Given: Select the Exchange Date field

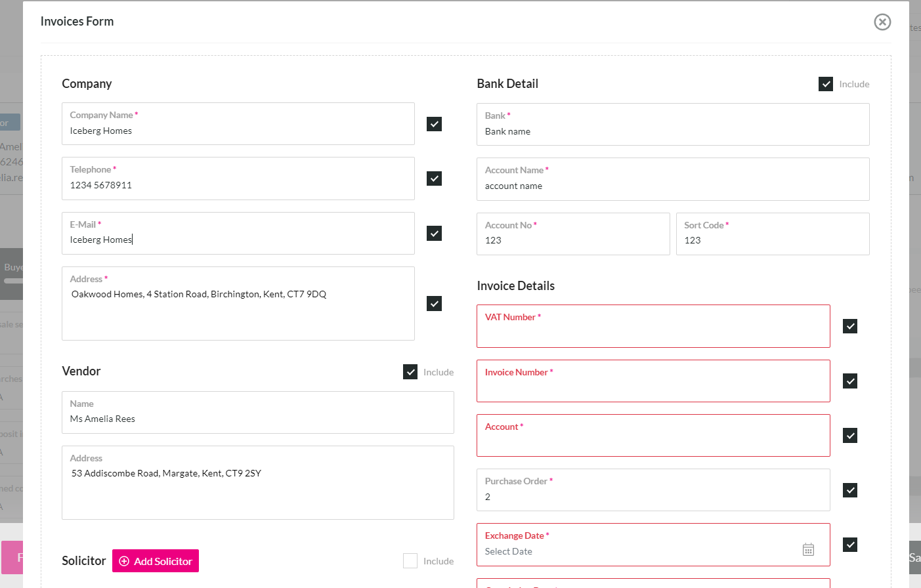Looking at the screenshot, I should tap(653, 545).
